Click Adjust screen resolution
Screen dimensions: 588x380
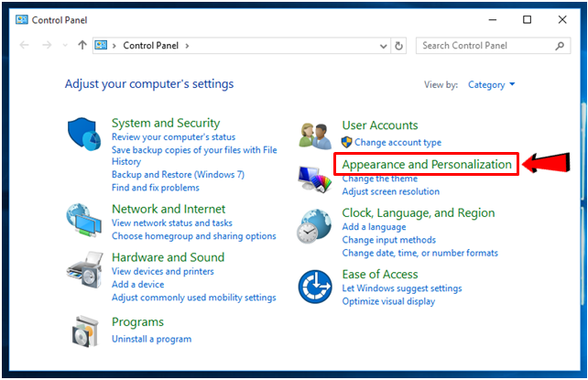coord(391,191)
